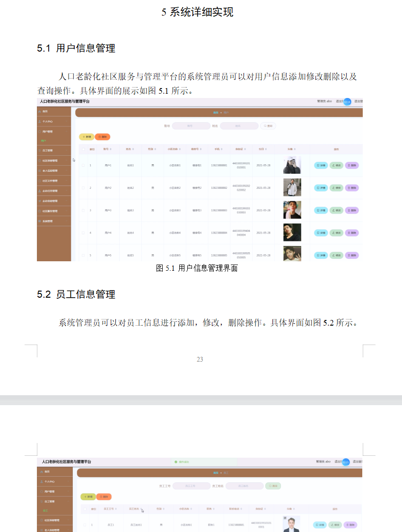Click the 走访信息管理 sidebar icon
This screenshot has width=402, height=532.
[x=40, y=201]
